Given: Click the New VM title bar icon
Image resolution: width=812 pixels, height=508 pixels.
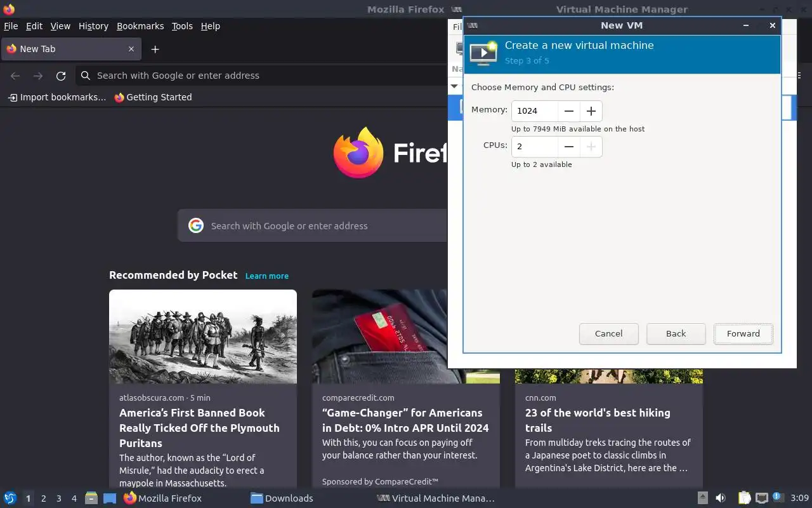Looking at the screenshot, I should tap(473, 25).
